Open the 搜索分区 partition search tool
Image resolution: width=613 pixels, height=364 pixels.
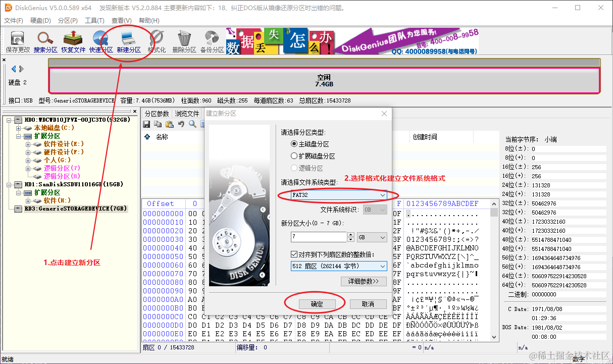tap(45, 42)
